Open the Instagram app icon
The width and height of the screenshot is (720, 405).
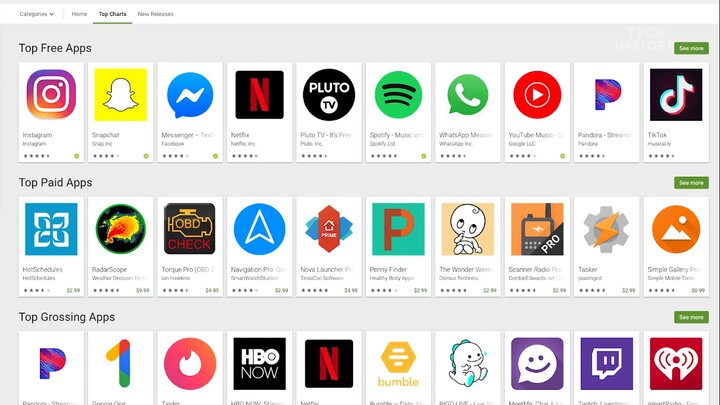pyautogui.click(x=51, y=95)
